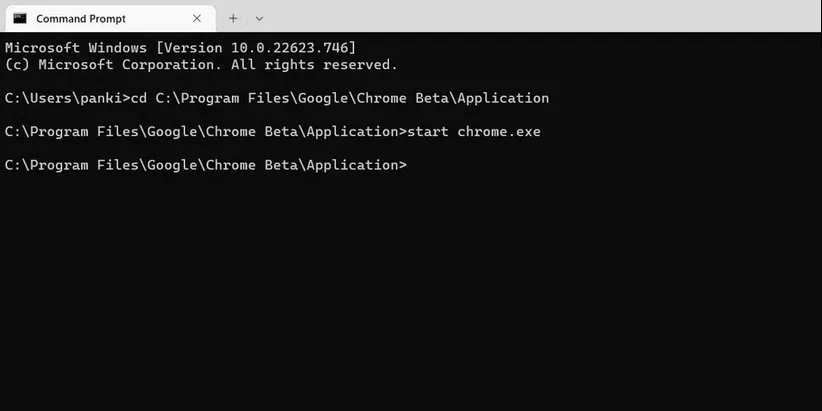Click the empty black terminal area below prompts

[x=411, y=294]
